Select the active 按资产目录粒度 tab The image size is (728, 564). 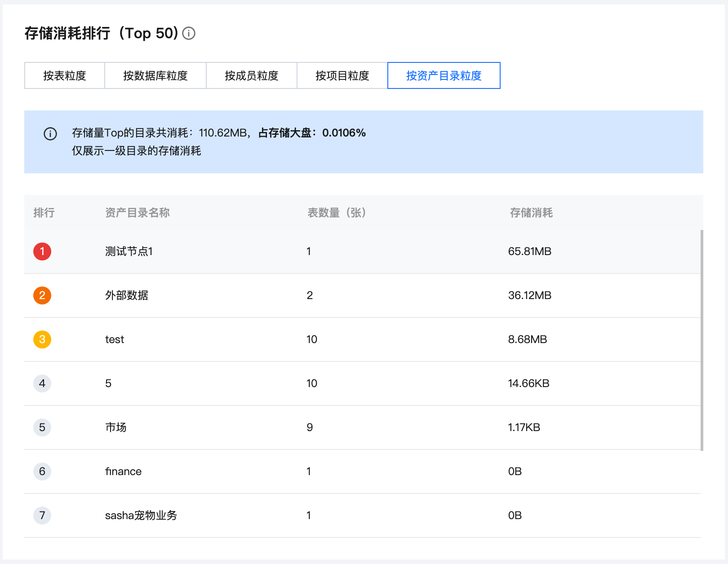click(x=444, y=75)
